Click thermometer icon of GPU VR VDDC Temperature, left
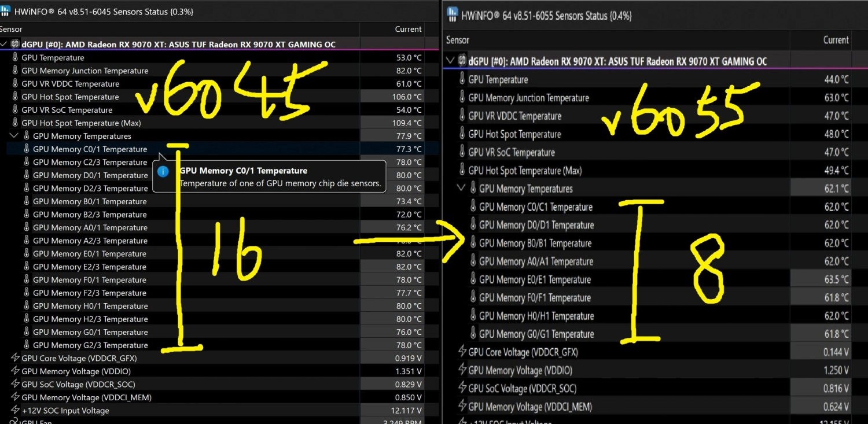The height and width of the screenshot is (424, 868). 15,83
